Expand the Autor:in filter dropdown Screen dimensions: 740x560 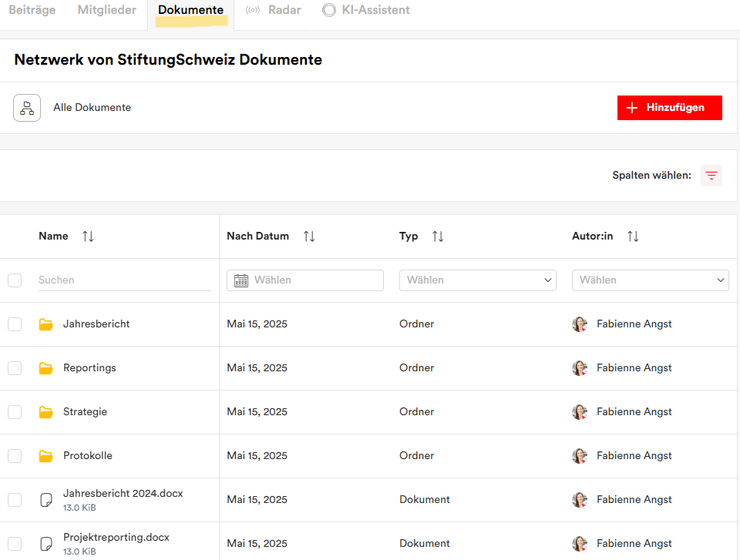click(x=650, y=280)
